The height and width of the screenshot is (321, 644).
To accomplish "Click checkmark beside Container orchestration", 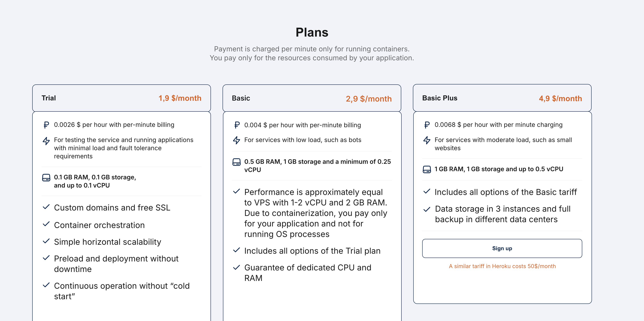I will [46, 224].
